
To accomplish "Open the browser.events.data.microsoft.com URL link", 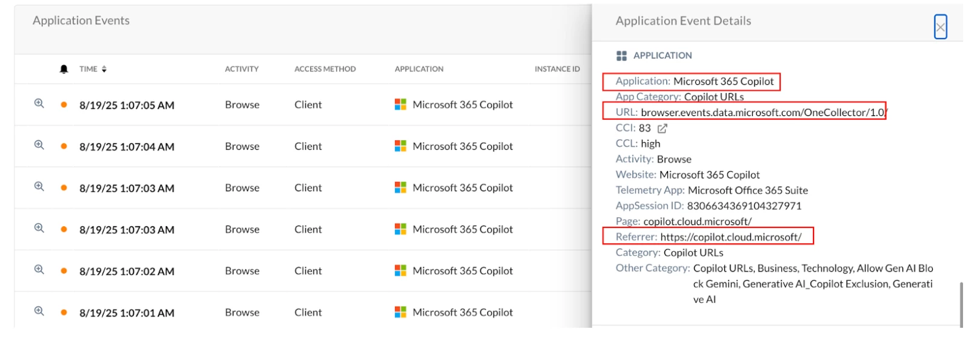I will click(x=763, y=113).
